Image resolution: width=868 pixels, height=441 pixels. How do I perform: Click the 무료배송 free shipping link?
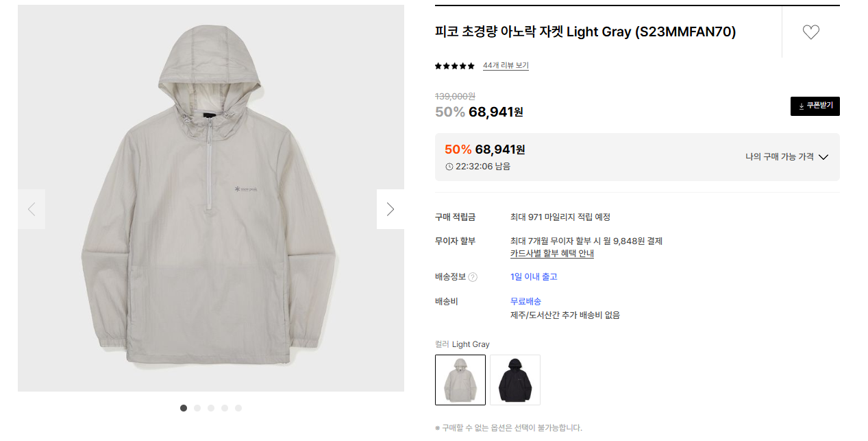click(525, 302)
